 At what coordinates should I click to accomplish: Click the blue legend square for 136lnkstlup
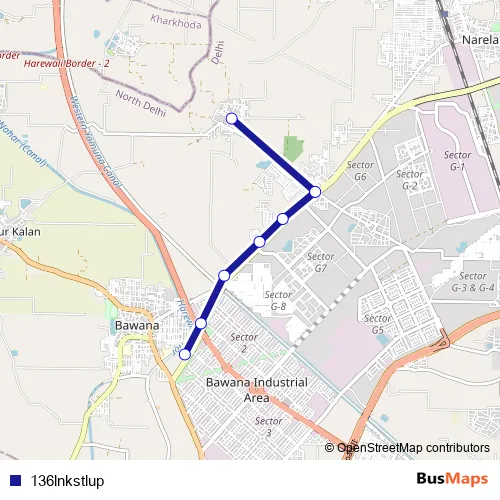16,480
